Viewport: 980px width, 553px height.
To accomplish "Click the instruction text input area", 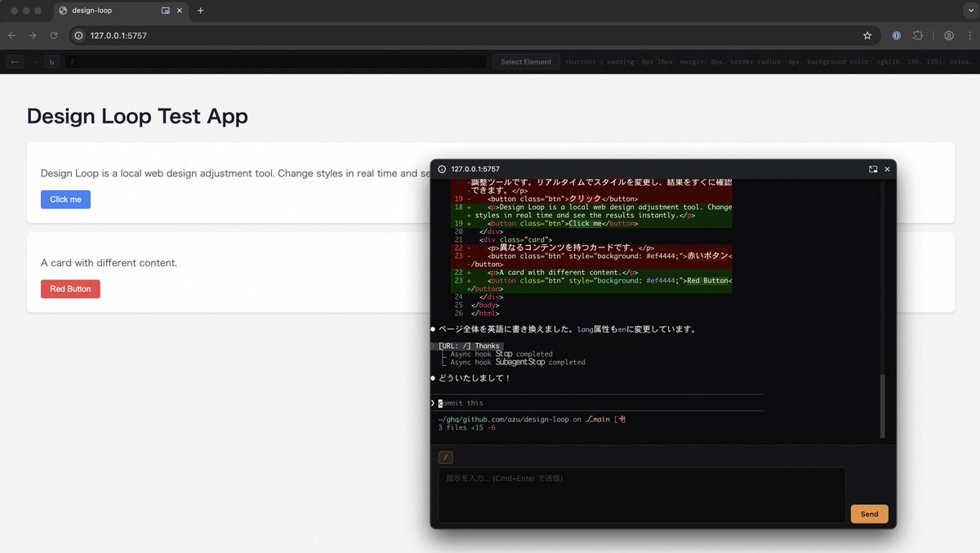I will 642,495.
